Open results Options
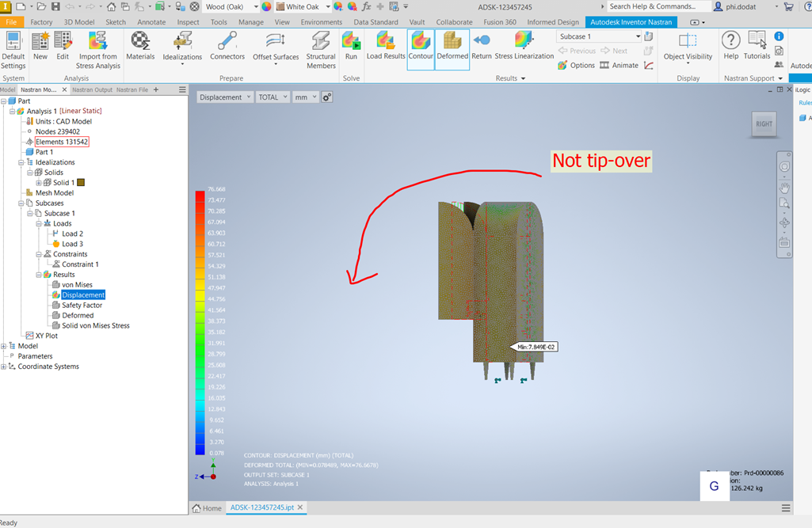This screenshot has width=812, height=528. point(577,65)
